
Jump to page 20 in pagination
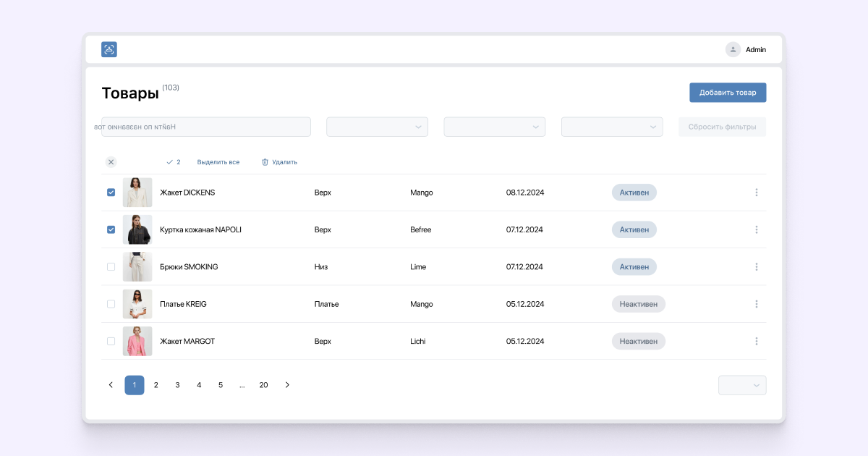pyautogui.click(x=263, y=385)
